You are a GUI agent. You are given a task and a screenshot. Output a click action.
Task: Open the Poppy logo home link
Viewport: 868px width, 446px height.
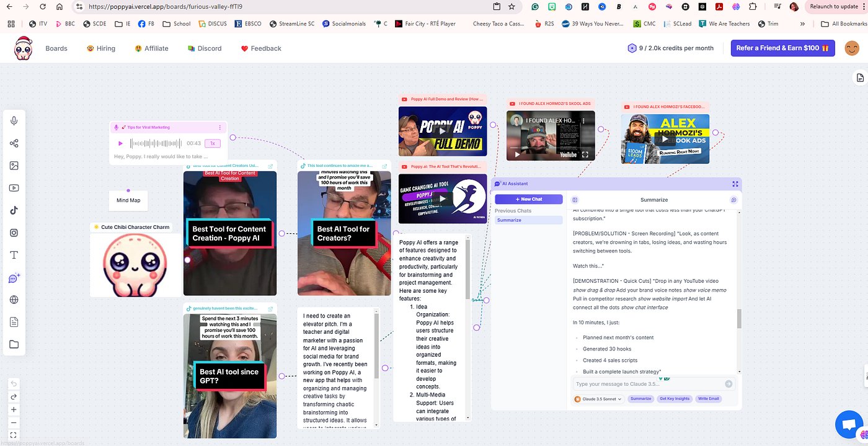coord(24,48)
